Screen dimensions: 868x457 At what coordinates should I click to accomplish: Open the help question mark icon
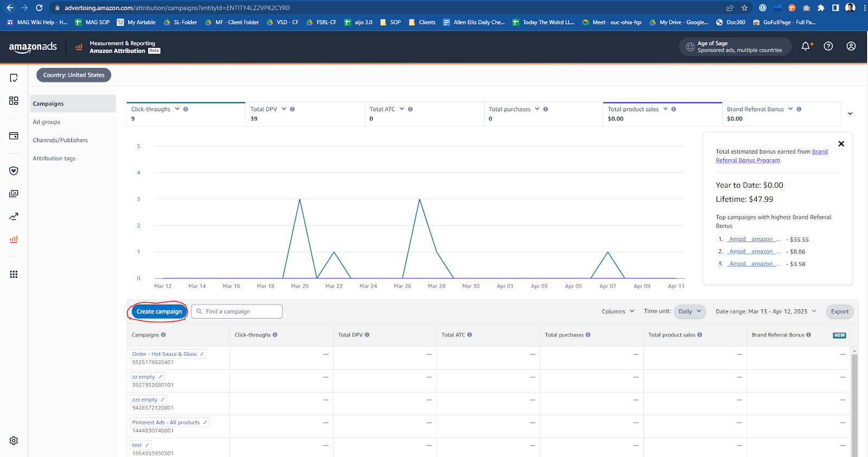tap(828, 46)
